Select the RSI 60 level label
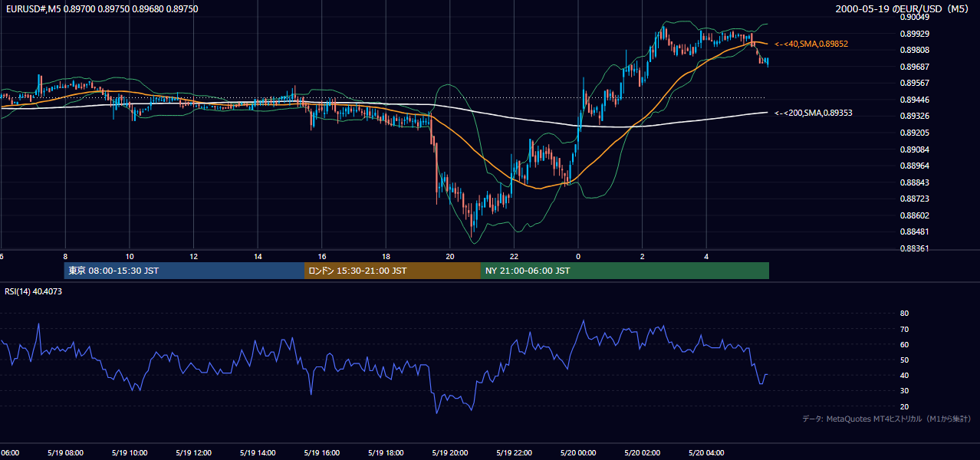 (904, 344)
